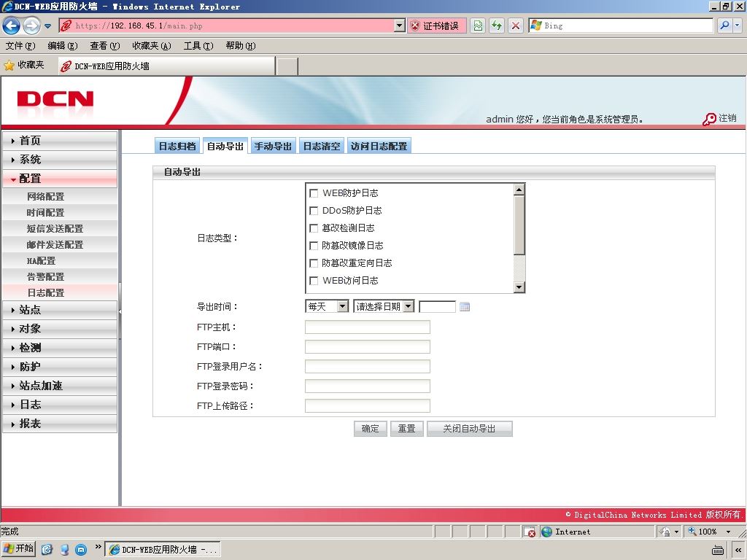Viewport: 747px width, 560px height.
Task: Expand the 报表 sidebar section
Action: [x=60, y=424]
